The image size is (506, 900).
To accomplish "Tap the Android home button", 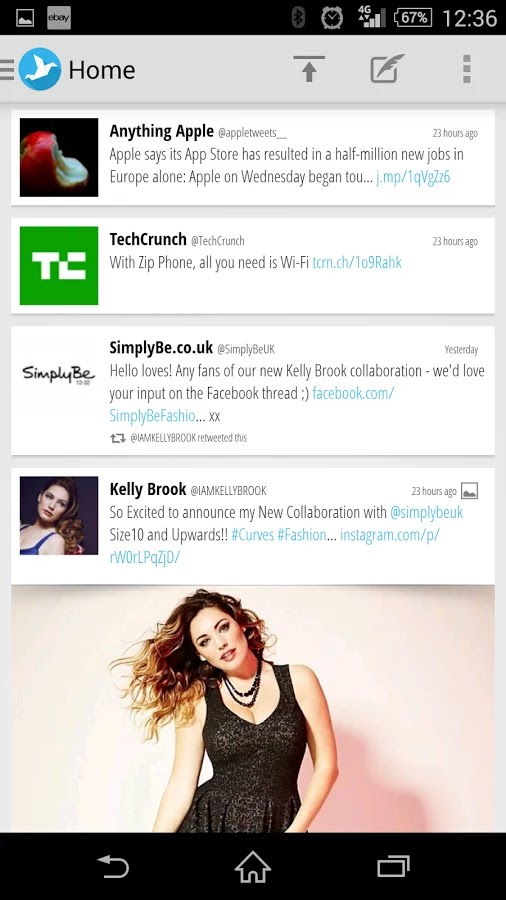I will click(x=253, y=866).
